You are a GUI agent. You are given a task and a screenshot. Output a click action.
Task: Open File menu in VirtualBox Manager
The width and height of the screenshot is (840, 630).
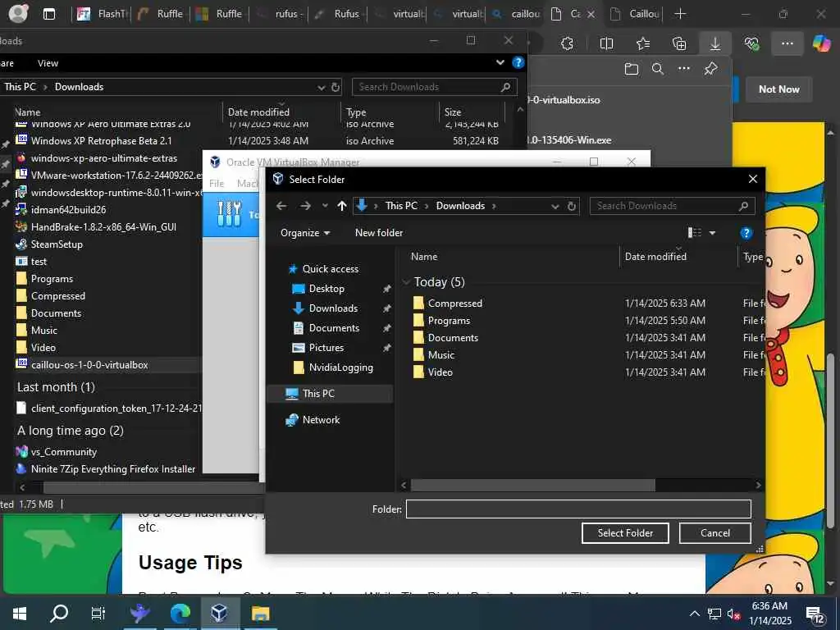pos(217,183)
